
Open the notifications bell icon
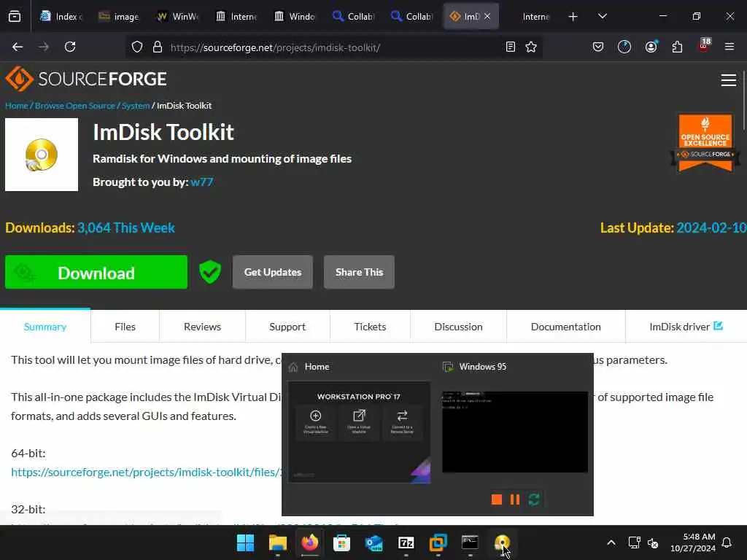(x=727, y=542)
